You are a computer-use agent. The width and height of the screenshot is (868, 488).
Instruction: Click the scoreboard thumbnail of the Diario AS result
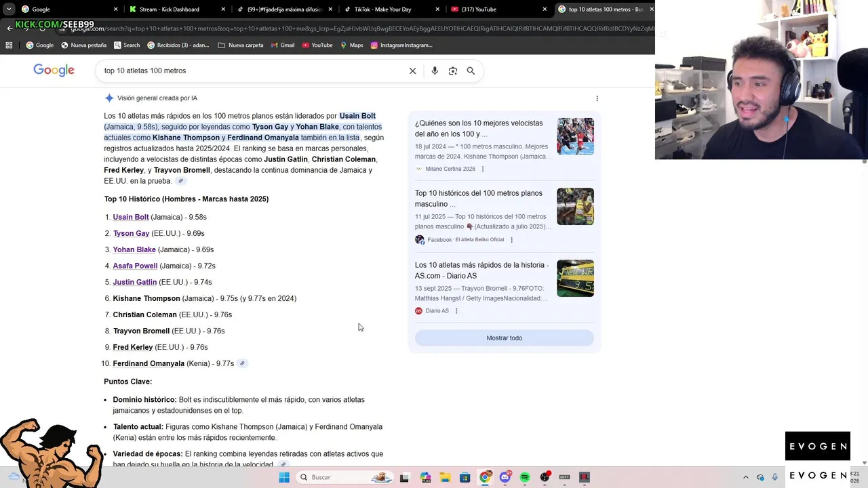click(x=575, y=278)
